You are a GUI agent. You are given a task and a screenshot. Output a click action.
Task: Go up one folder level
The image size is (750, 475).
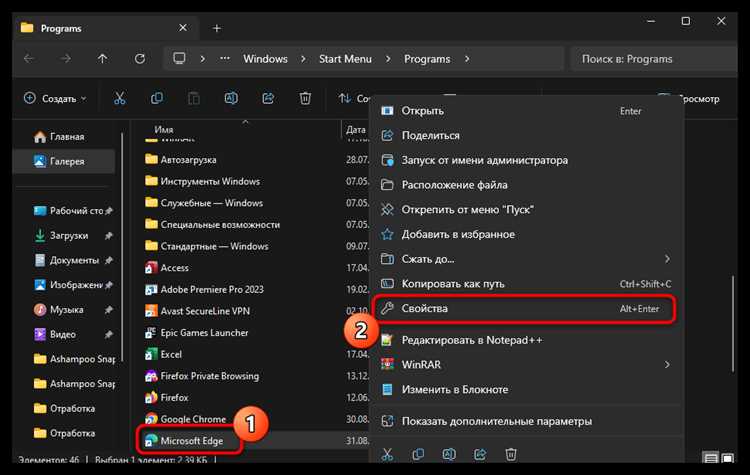tap(102, 59)
